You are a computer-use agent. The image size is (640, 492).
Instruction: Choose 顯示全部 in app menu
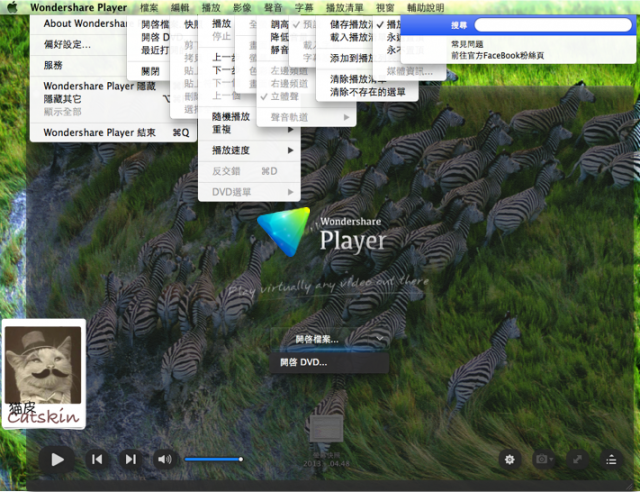[62, 111]
